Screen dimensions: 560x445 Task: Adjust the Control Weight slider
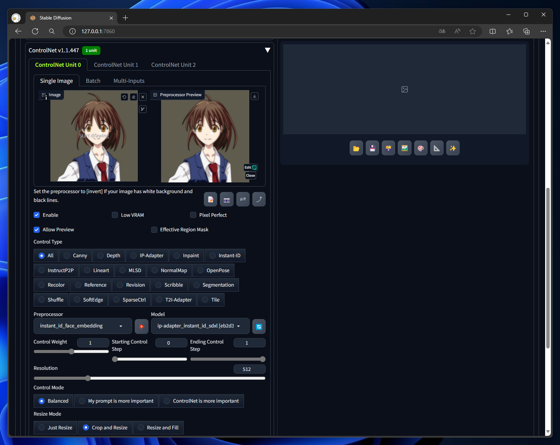pos(71,351)
